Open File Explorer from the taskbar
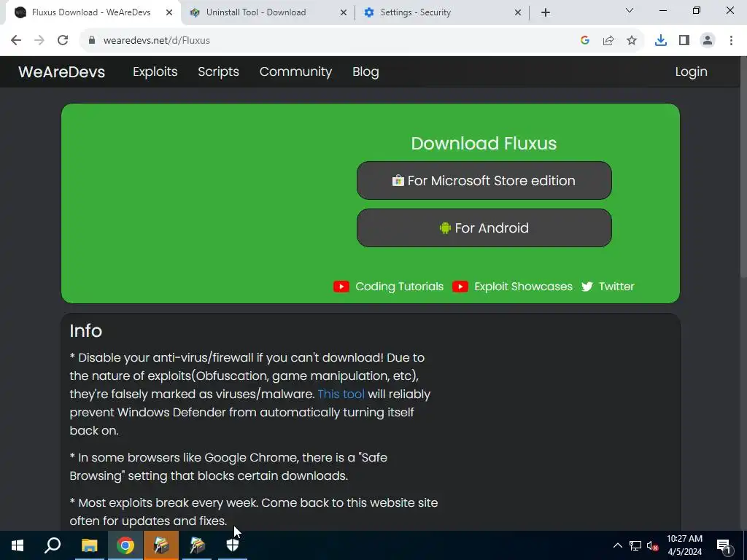 coord(89,545)
